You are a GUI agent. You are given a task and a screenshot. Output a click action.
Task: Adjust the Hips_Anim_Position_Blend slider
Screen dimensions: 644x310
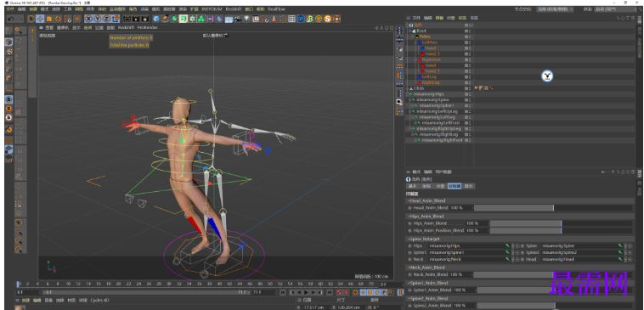(x=561, y=231)
